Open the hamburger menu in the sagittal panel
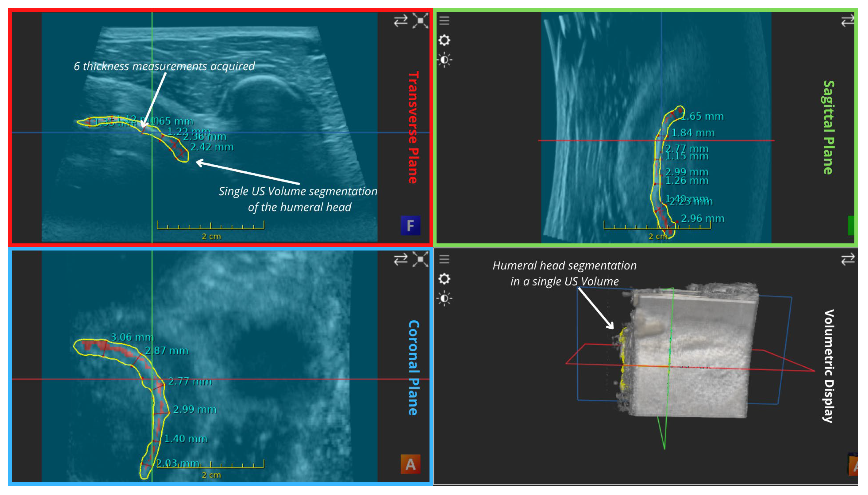The height and width of the screenshot is (495, 868). (444, 21)
